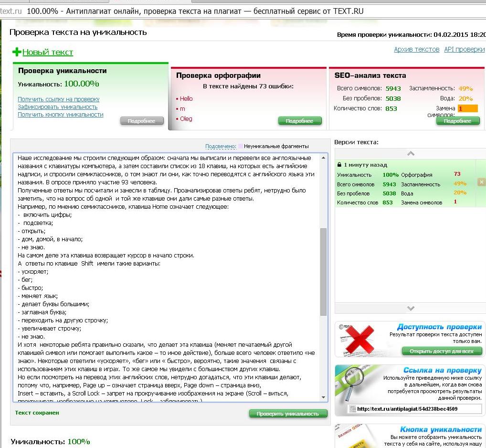The height and width of the screenshot is (448, 486).
Task: Click the 20% Вода value in SEO panel
Action: [x=465, y=98]
